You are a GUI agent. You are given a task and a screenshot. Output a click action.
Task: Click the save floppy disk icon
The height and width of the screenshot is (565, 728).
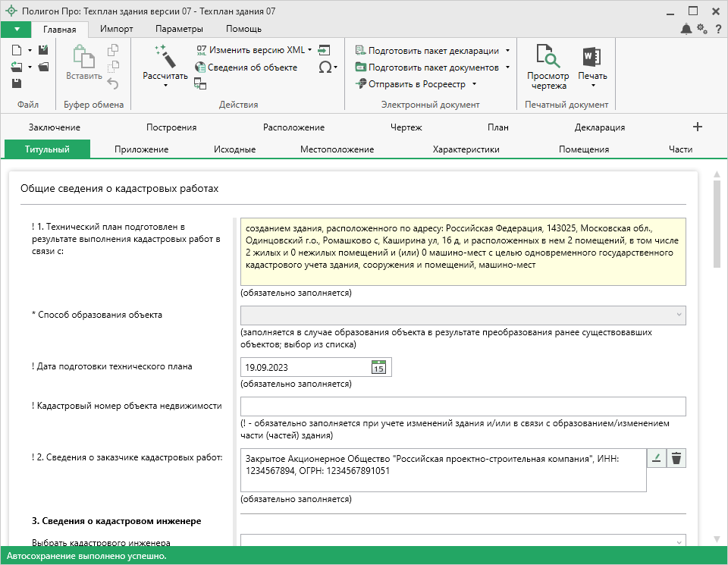pos(17,83)
